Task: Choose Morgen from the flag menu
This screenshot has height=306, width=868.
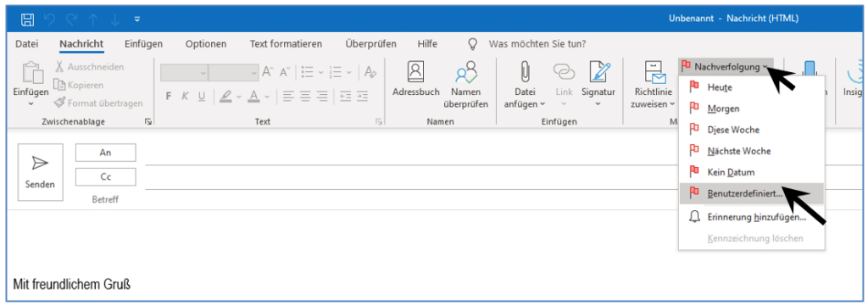Action: coord(751,108)
